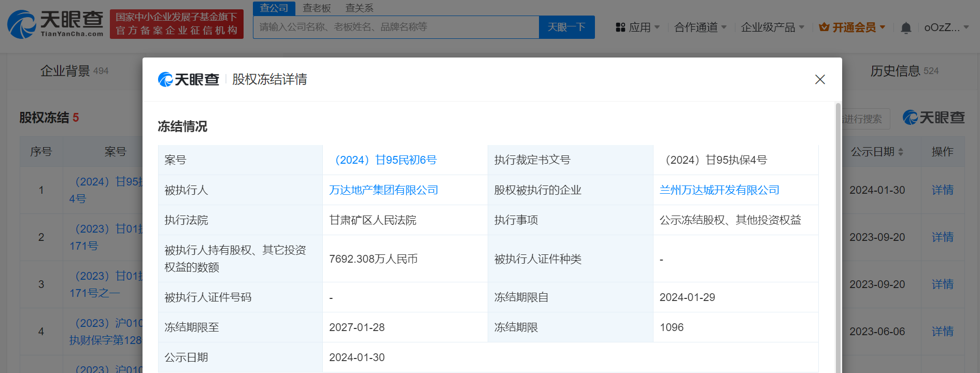
Task: Switch to the 查老板 search tab
Action: point(317,8)
